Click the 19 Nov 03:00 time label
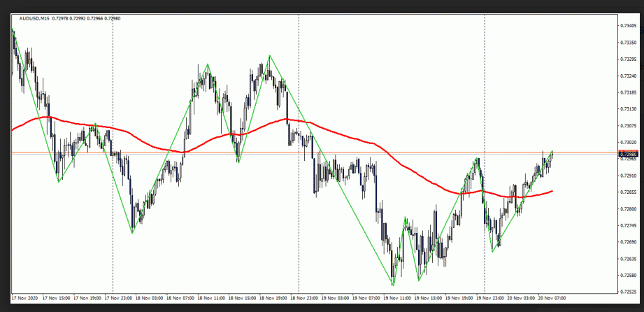The image size is (644, 312). pos(336,297)
